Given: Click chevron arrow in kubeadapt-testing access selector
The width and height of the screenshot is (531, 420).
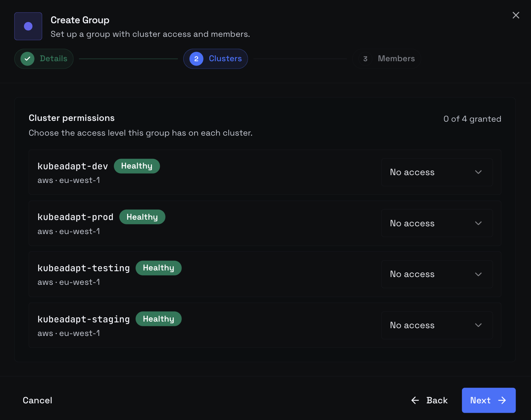Looking at the screenshot, I should pyautogui.click(x=478, y=274).
